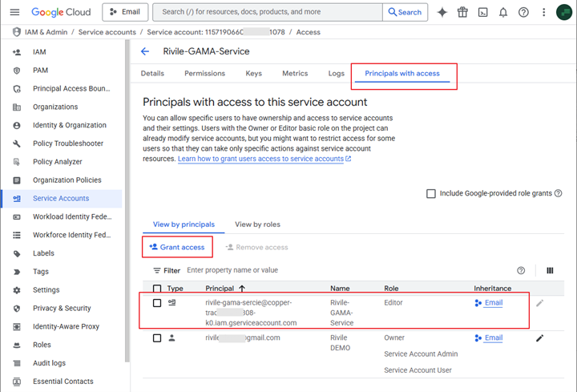The height and width of the screenshot is (392, 577).
Task: Open the help question mark in header
Action: tap(523, 12)
